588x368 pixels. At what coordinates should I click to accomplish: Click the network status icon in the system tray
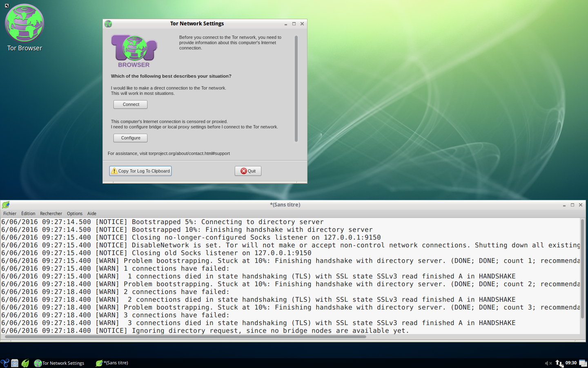[x=559, y=363]
